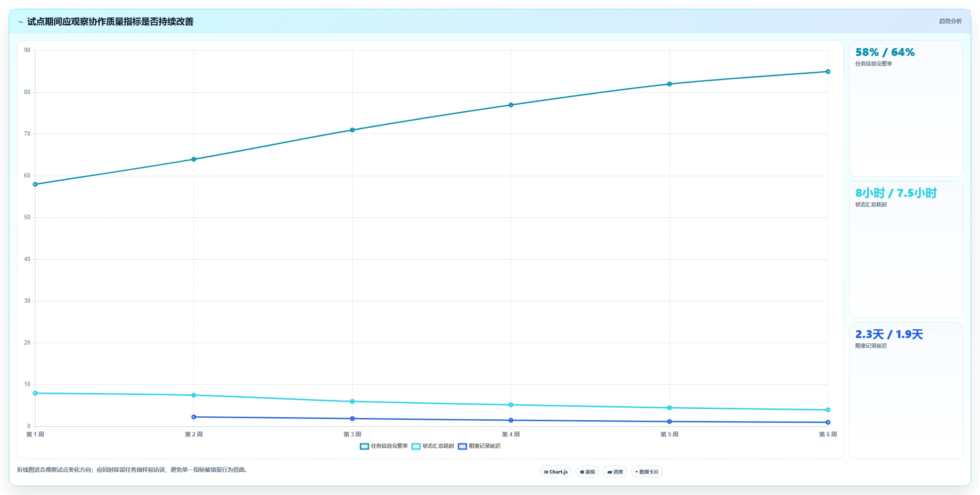The width and height of the screenshot is (980, 495).
Task: Click the footer note starting with 折线图适合观察
Action: (133, 470)
